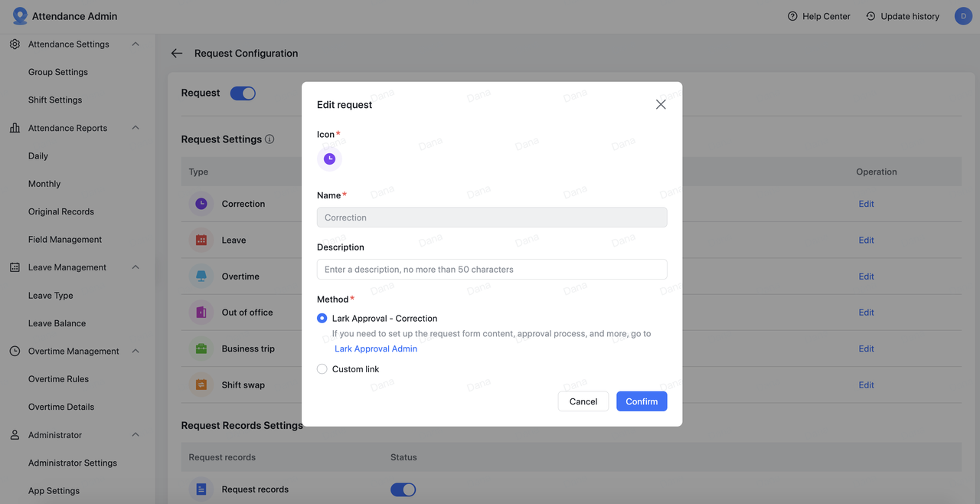The height and width of the screenshot is (504, 980).
Task: Click the purple clock icon in dialog
Action: coord(329,159)
